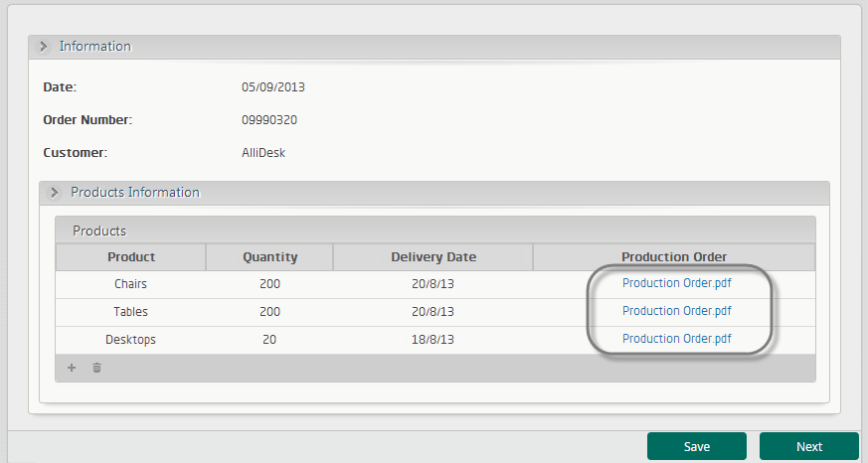Click the 18/8/13 delivery date cell
Screen dimensions: 868x463
[x=434, y=340]
